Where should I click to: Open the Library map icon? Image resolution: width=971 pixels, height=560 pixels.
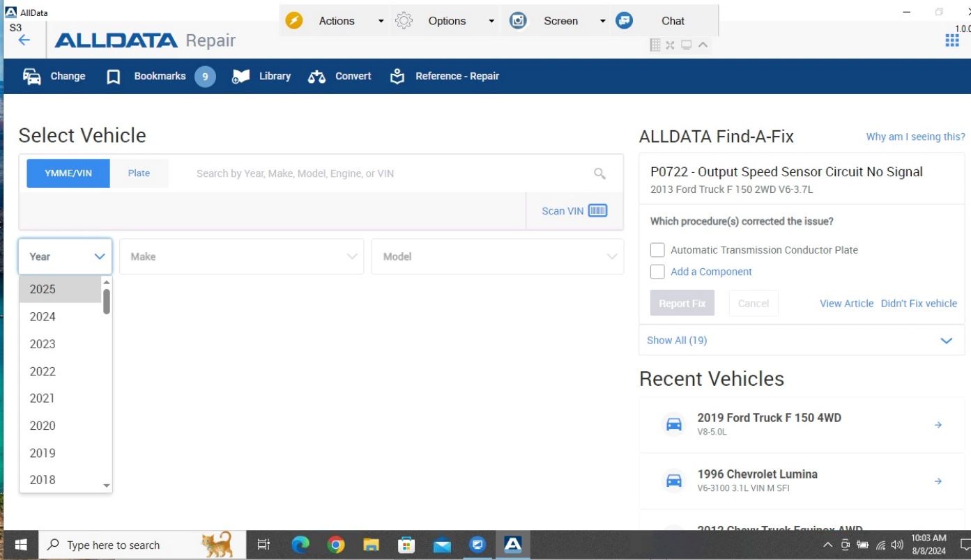(x=240, y=77)
